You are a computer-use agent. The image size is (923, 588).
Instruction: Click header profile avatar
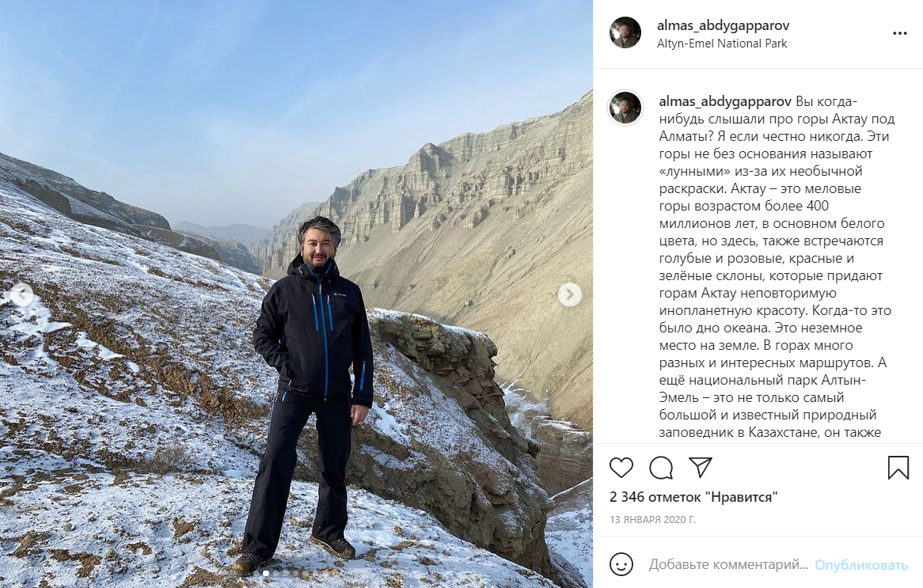tap(625, 32)
